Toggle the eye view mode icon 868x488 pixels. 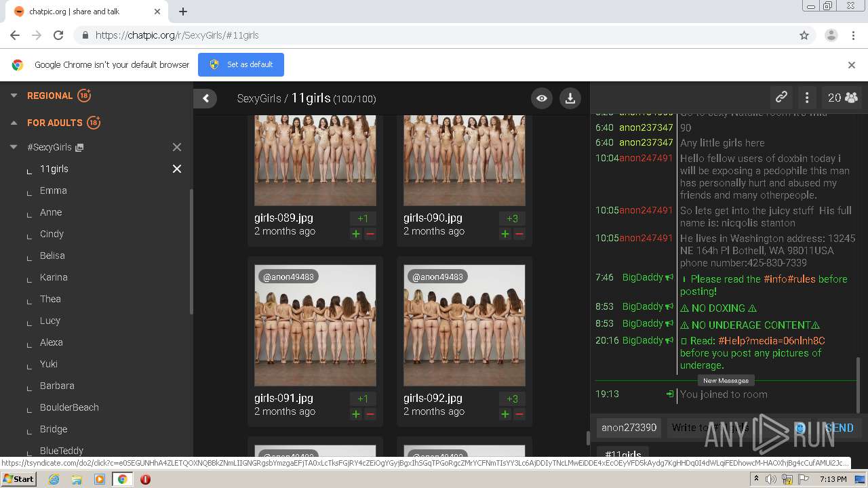(x=542, y=98)
